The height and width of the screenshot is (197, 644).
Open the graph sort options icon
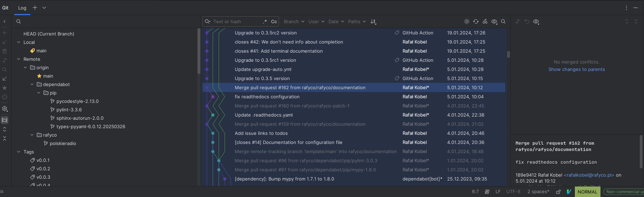click(x=373, y=21)
